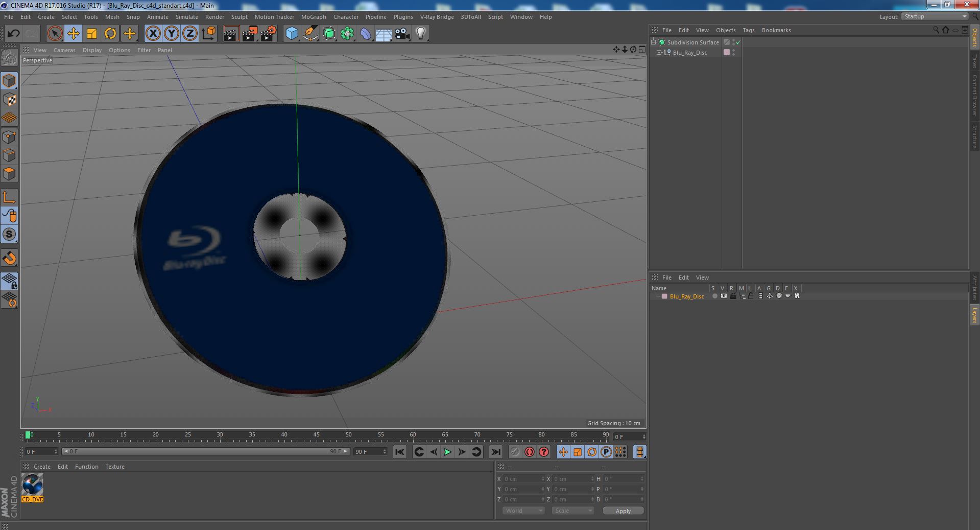Image resolution: width=980 pixels, height=530 pixels.
Task: Activate the Move tool
Action: (73, 34)
